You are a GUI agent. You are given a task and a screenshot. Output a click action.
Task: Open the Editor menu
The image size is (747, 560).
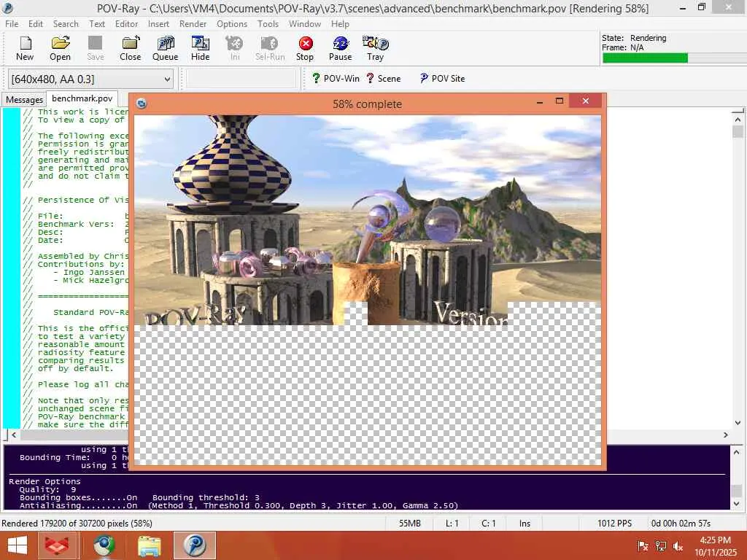click(x=126, y=24)
